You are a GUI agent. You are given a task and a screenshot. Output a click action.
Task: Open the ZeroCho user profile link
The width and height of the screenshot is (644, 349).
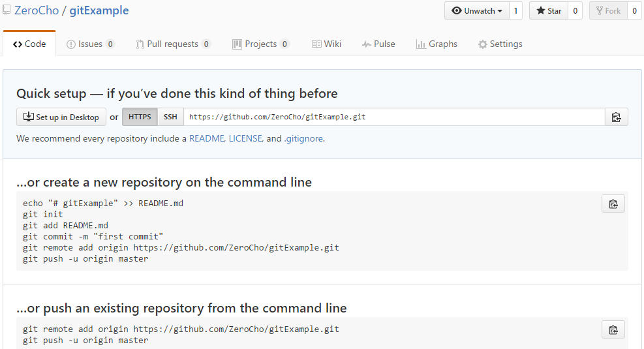pos(37,10)
